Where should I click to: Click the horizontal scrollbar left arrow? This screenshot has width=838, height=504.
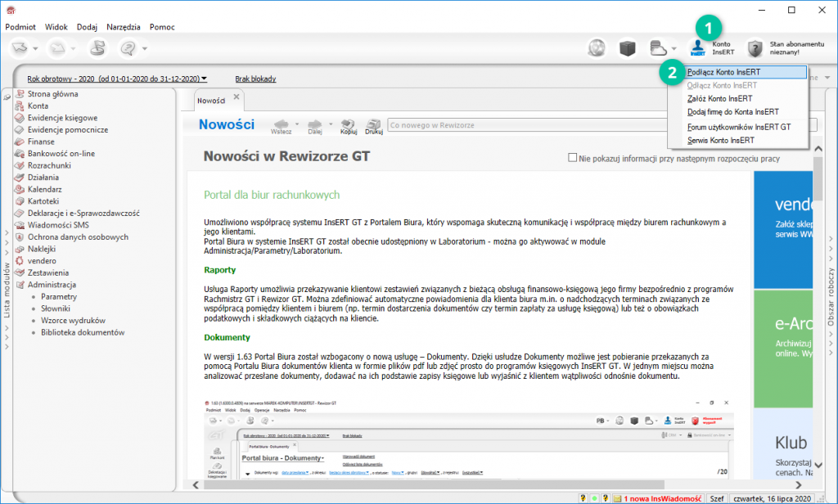click(x=196, y=484)
